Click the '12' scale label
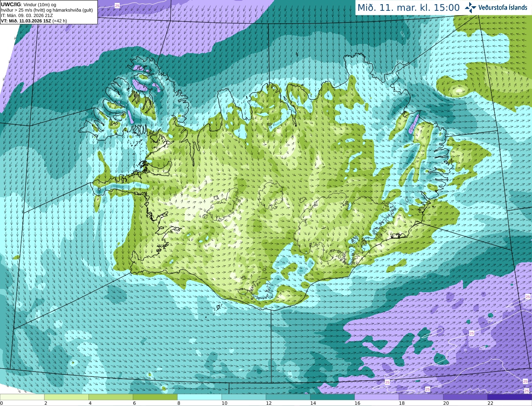The width and height of the screenshot is (532, 406). (269, 403)
